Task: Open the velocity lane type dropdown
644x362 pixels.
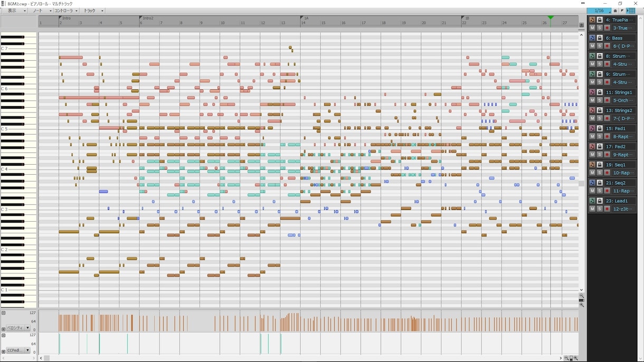Action: tap(27, 328)
